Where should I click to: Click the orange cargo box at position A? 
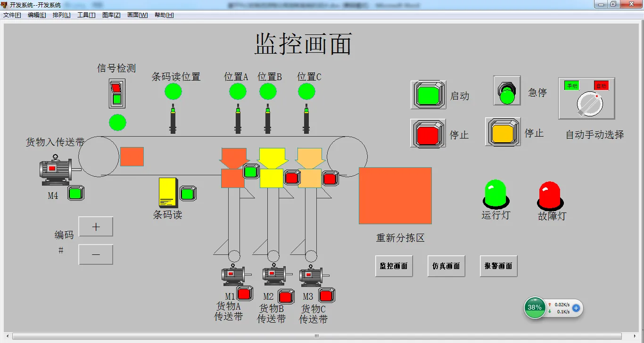pos(233,179)
